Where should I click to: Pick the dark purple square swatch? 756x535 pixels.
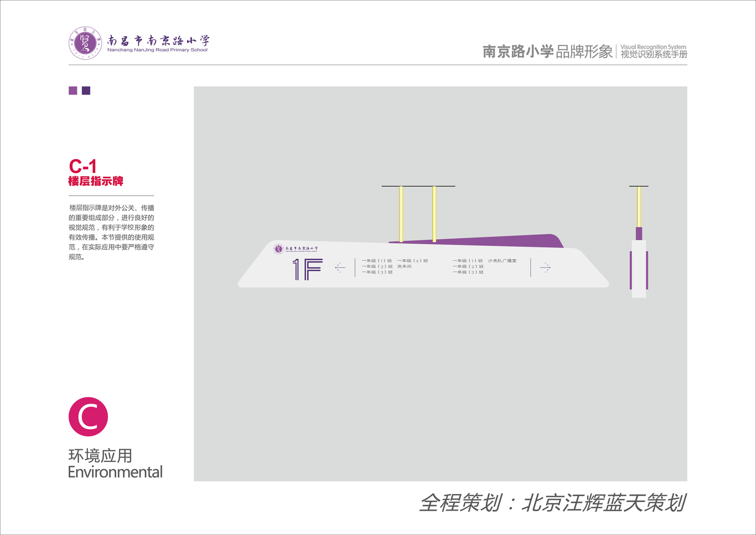86,91
